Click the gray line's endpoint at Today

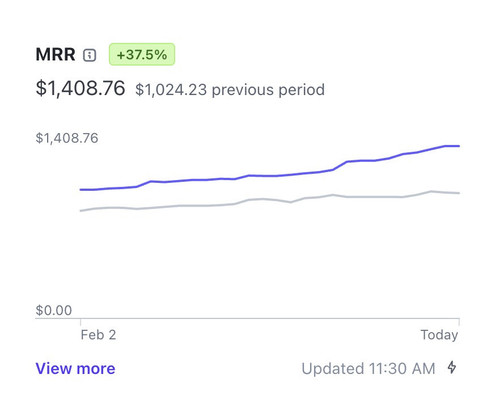(x=459, y=193)
